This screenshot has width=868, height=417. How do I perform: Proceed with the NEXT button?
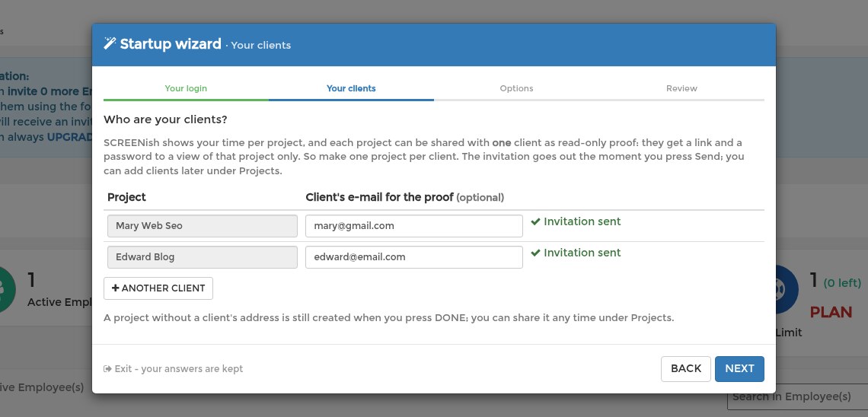click(x=739, y=369)
